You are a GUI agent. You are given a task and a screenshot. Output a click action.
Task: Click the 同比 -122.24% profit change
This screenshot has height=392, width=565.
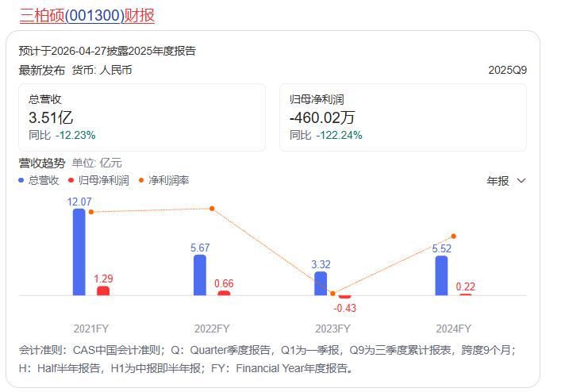(x=325, y=135)
